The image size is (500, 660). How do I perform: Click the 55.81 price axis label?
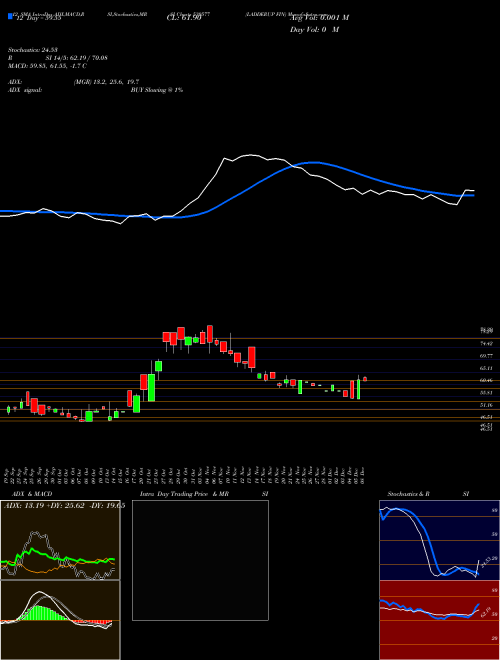487,393
